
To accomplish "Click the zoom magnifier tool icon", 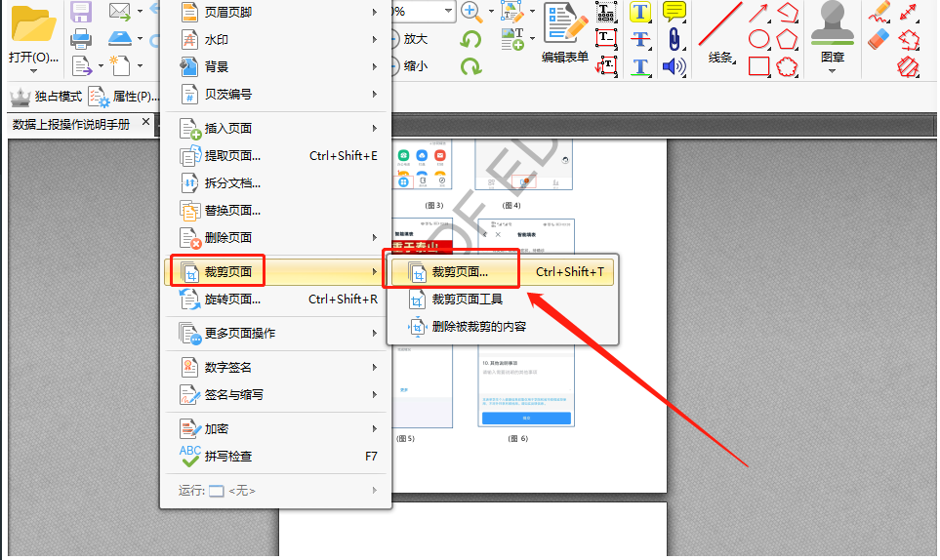I will point(471,12).
